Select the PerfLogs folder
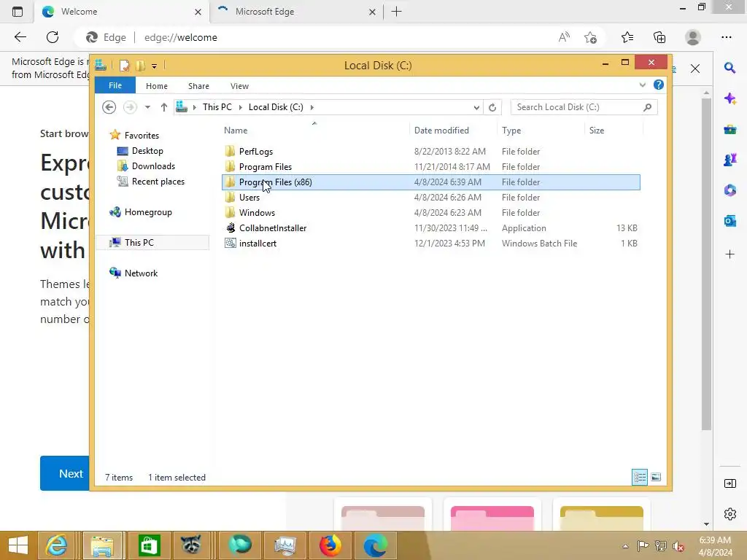 430,152
